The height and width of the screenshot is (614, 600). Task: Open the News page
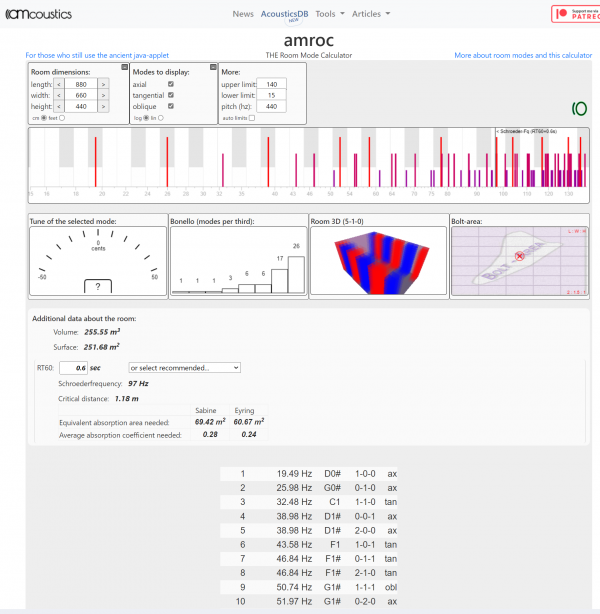click(243, 14)
